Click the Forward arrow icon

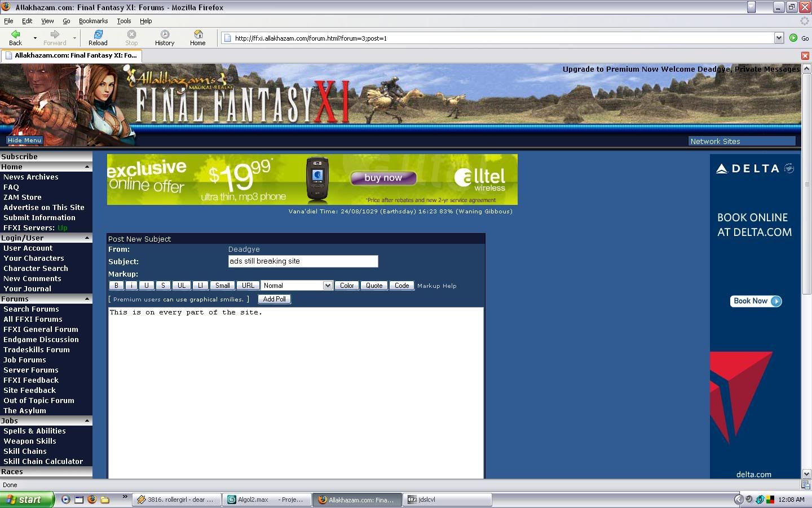click(55, 34)
